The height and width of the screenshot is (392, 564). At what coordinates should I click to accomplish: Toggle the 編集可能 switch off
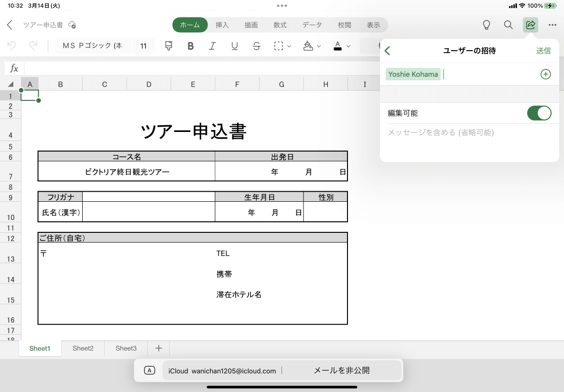539,113
